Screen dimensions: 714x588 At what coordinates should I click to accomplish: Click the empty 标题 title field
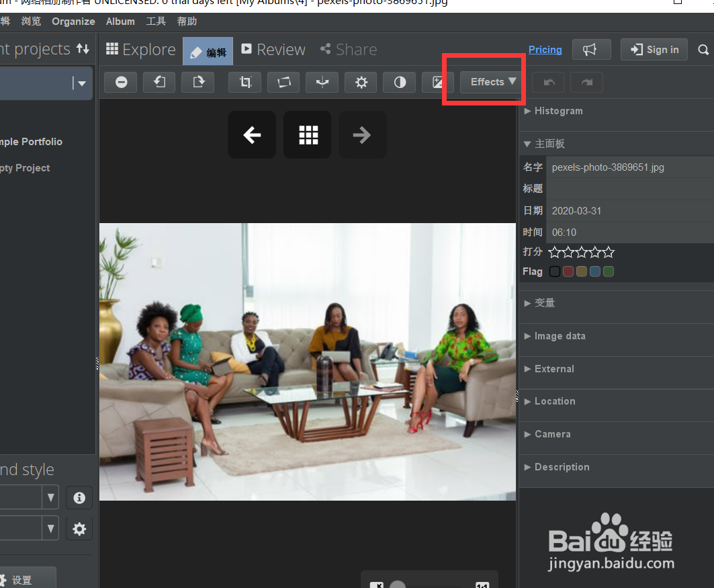click(630, 189)
